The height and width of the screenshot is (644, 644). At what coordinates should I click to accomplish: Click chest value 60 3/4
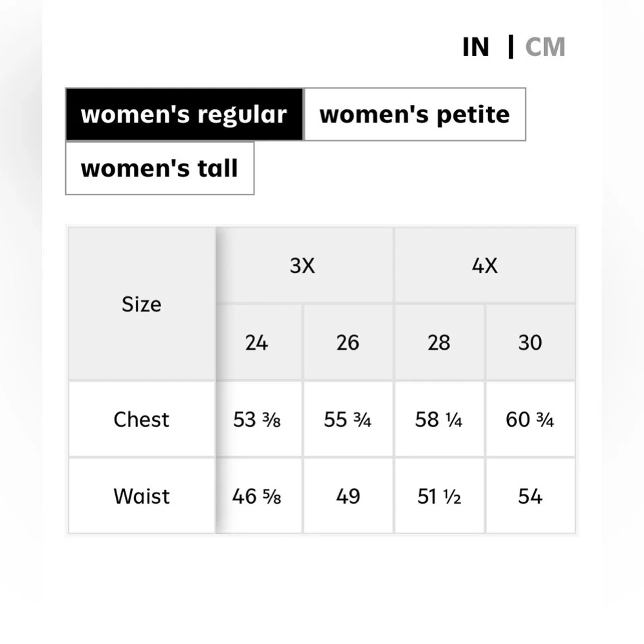[530, 419]
